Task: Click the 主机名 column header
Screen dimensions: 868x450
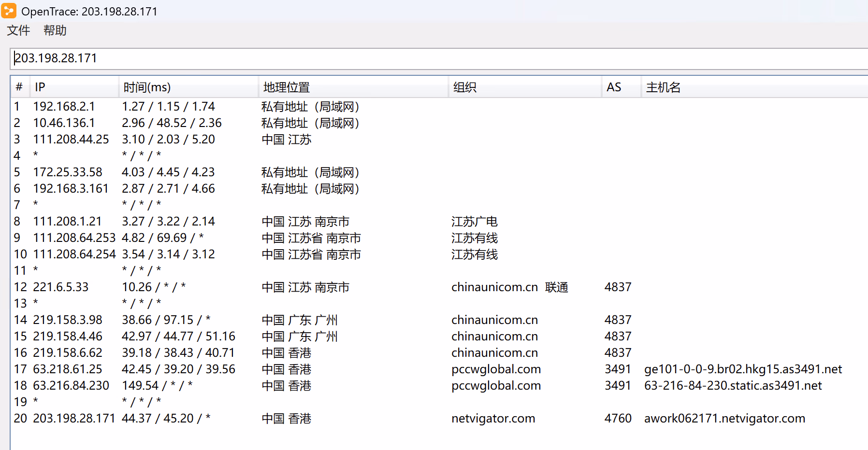Action: pos(663,87)
